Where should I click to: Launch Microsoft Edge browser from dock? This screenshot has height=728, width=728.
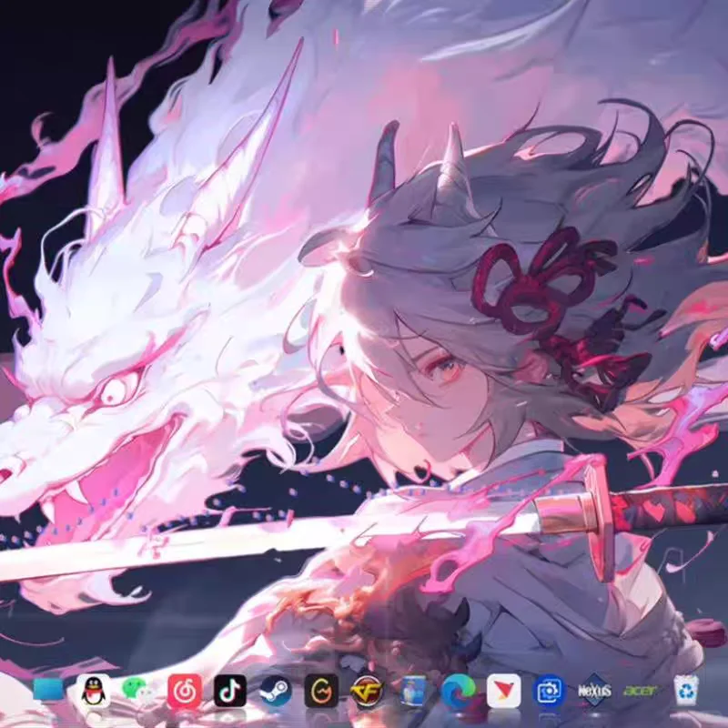pyautogui.click(x=459, y=691)
